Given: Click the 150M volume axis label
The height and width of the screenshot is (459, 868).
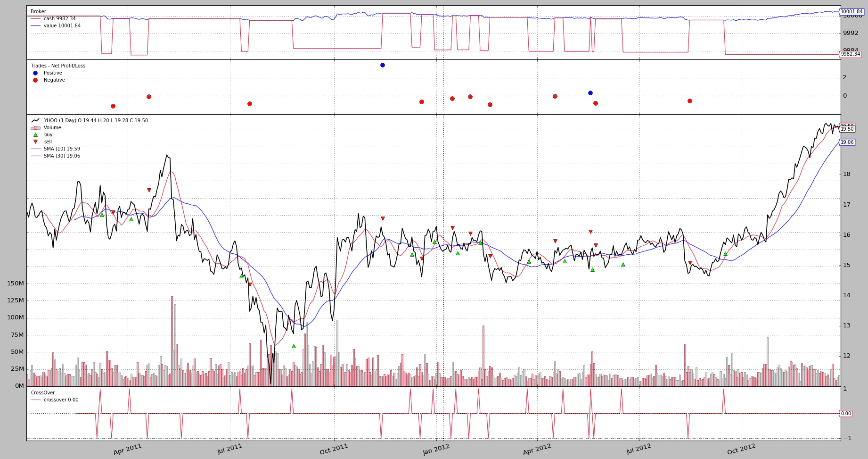Looking at the screenshot, I should 16,284.
